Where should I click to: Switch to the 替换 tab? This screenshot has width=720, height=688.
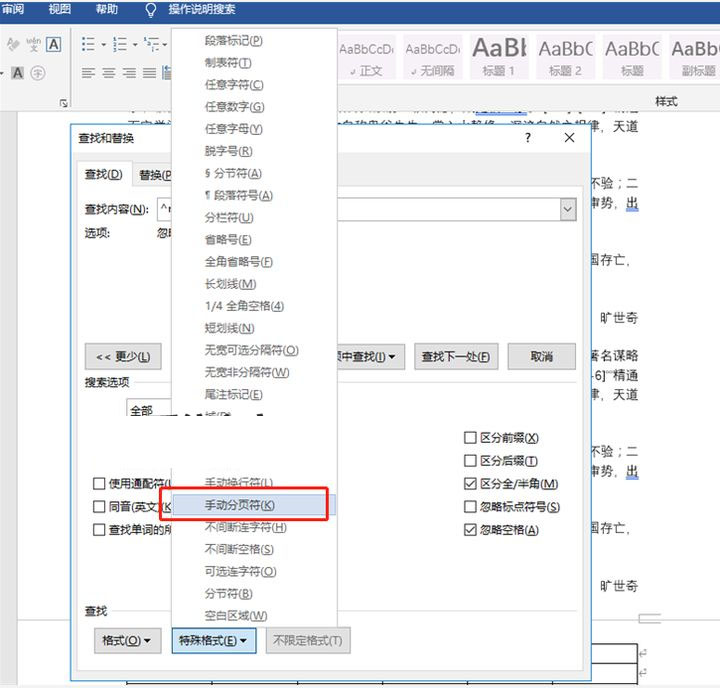(x=154, y=175)
